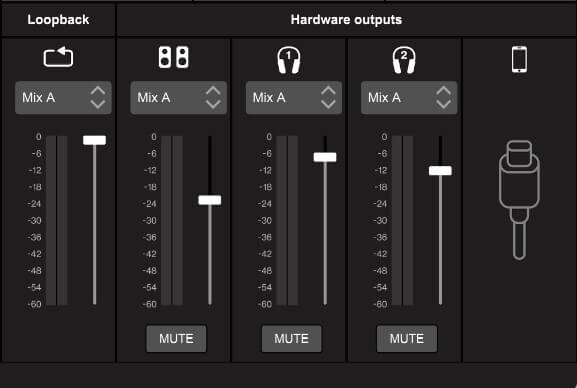Image resolution: width=577 pixels, height=388 pixels.
Task: Click the headphones 1 output icon
Action: 288,60
